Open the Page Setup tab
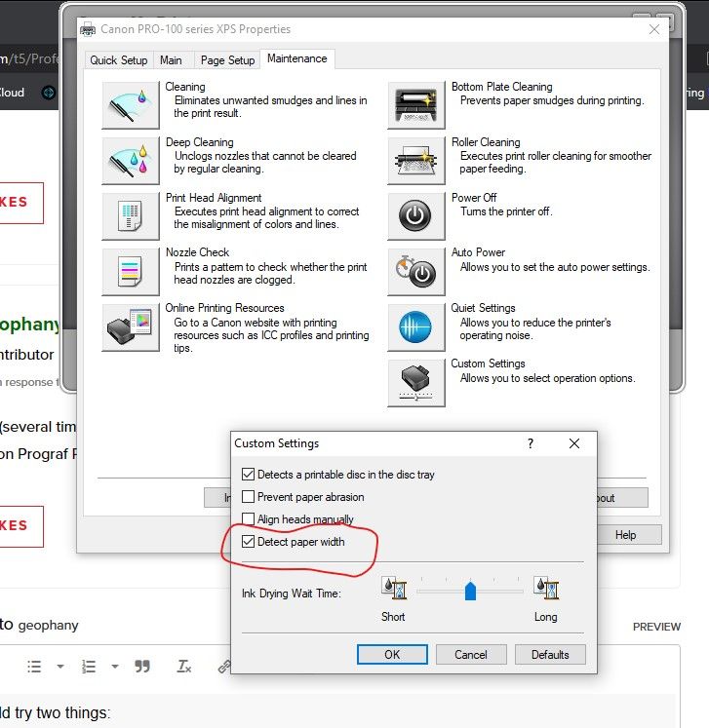Screen dimensions: 709x728 tap(227, 60)
